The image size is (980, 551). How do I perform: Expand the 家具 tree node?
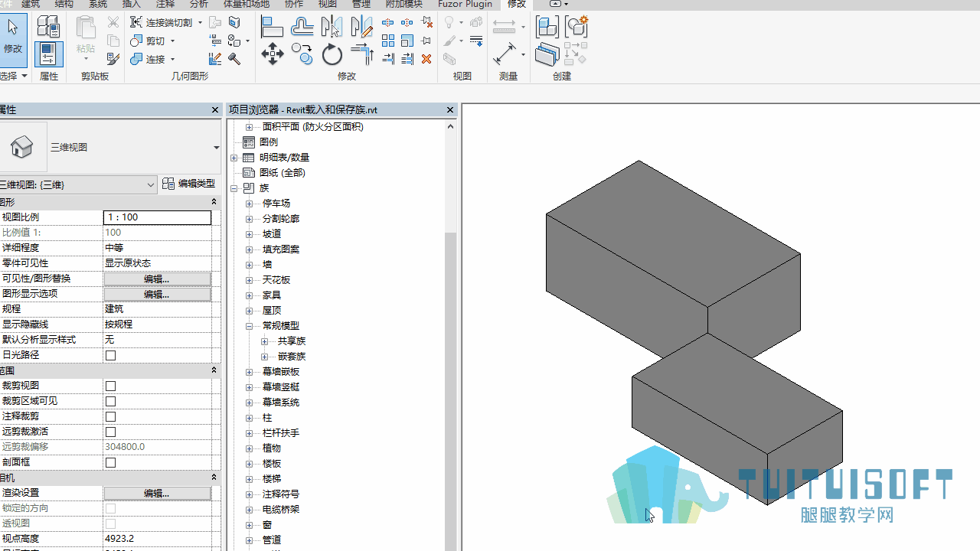[249, 295]
